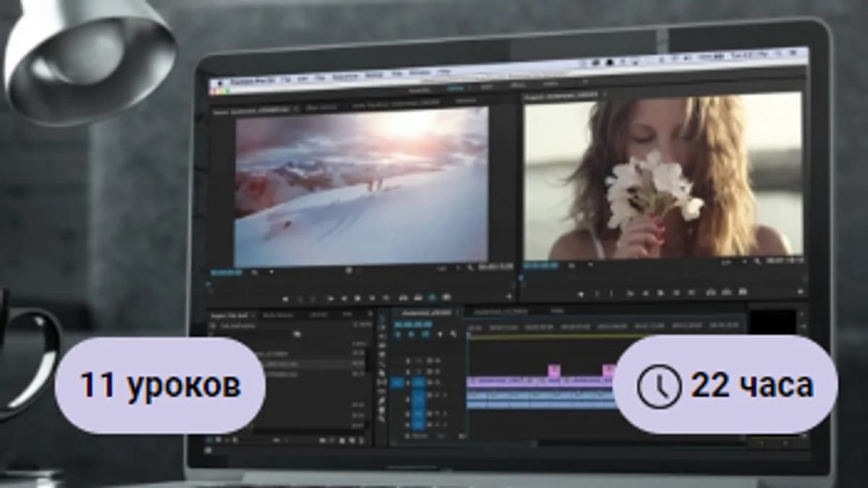Screen dimensions: 868x488
Task: Select the blue highlighted workspace tab in Premiere
Action: (x=456, y=87)
